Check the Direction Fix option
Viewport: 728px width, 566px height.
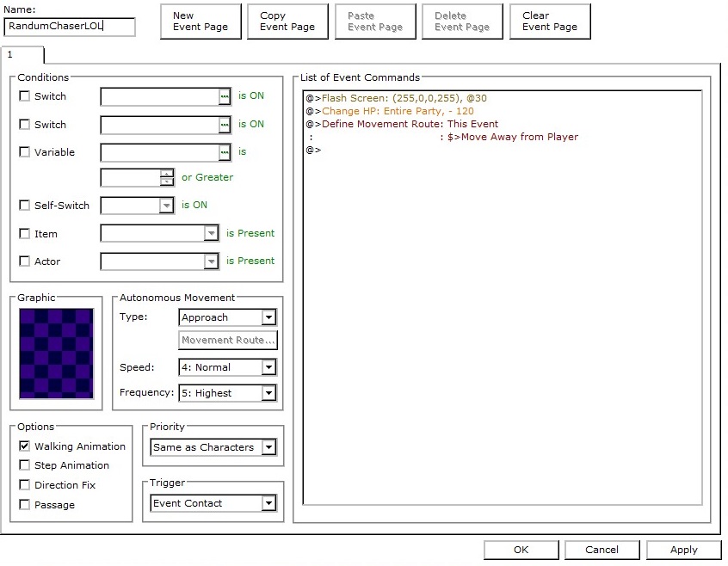(24, 485)
